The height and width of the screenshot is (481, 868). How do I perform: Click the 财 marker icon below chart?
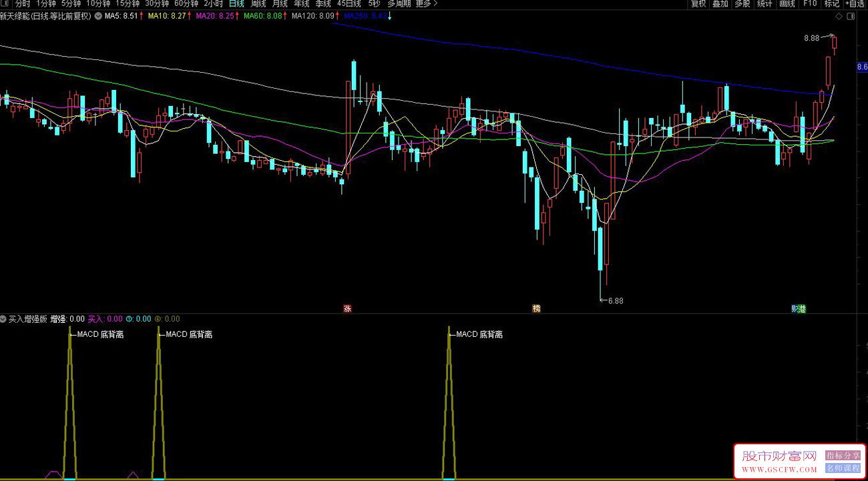coord(795,308)
